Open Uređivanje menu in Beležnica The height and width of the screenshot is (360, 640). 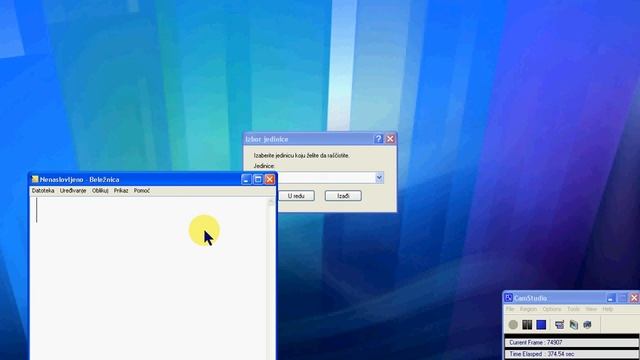click(73, 191)
